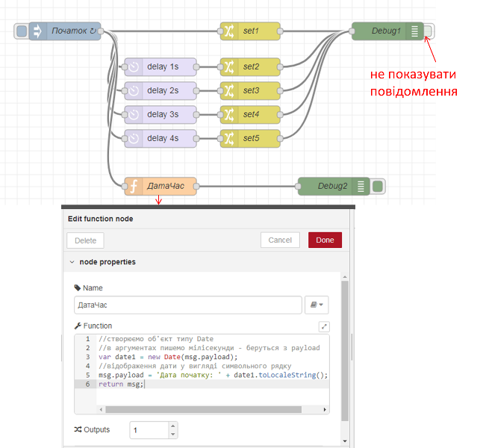Click the ДатаЧас function node icon
Screen dimensions: 486x448
click(x=134, y=186)
